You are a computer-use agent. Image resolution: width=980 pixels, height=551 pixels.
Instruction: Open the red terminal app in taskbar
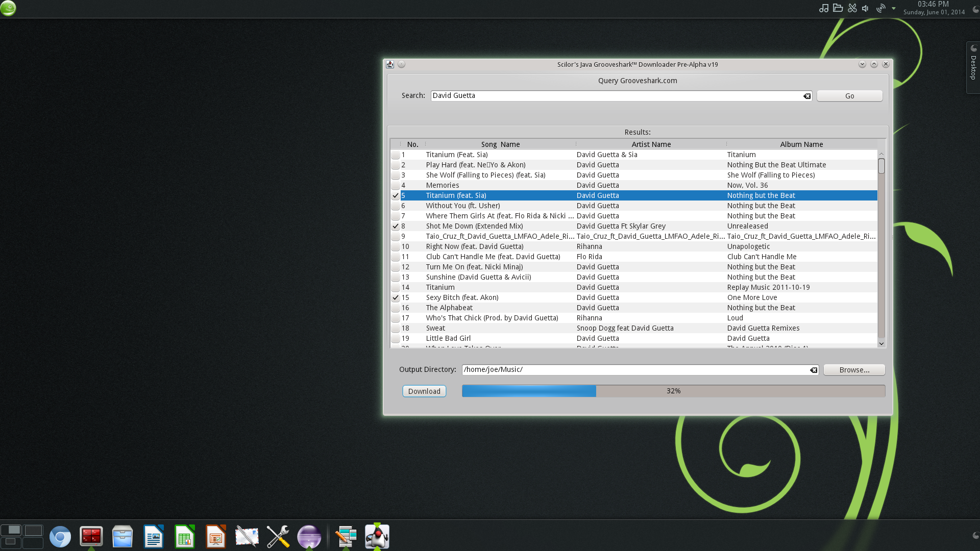tap(91, 537)
